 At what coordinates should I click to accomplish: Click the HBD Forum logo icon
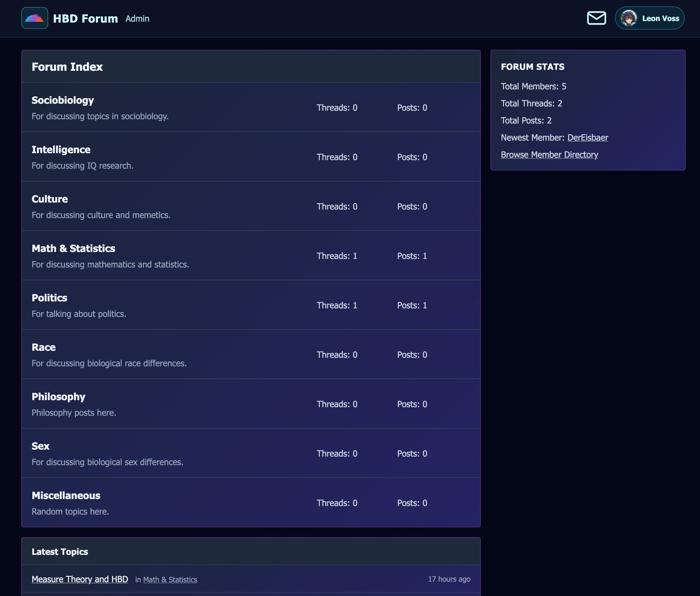(34, 18)
